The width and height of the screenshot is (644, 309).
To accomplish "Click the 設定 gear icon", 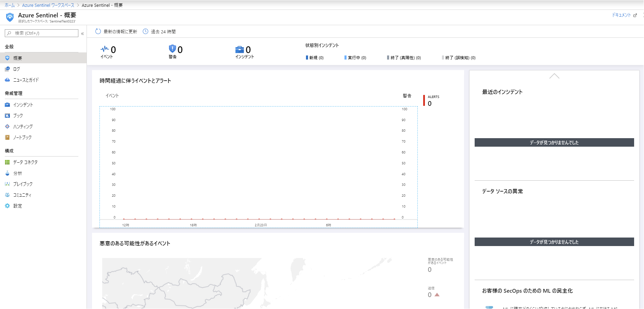I will pyautogui.click(x=7, y=206).
